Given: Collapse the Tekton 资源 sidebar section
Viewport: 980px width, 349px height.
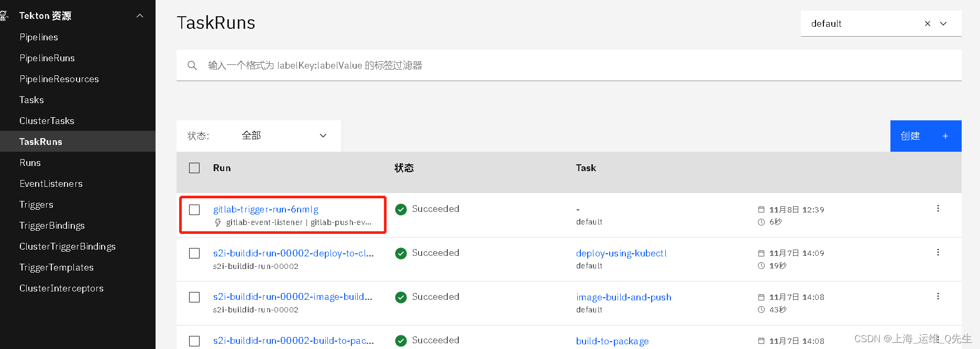Looking at the screenshot, I should [140, 16].
